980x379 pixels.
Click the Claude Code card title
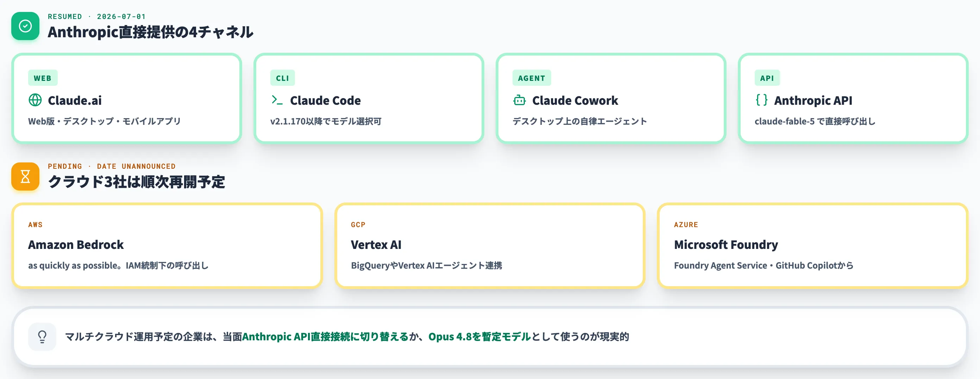pyautogui.click(x=325, y=100)
